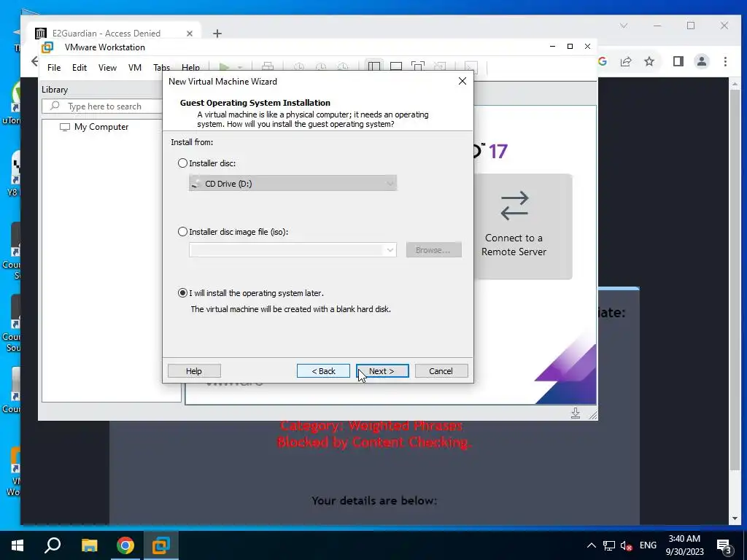Click the Chrome scrollbar up arrow

point(735,84)
